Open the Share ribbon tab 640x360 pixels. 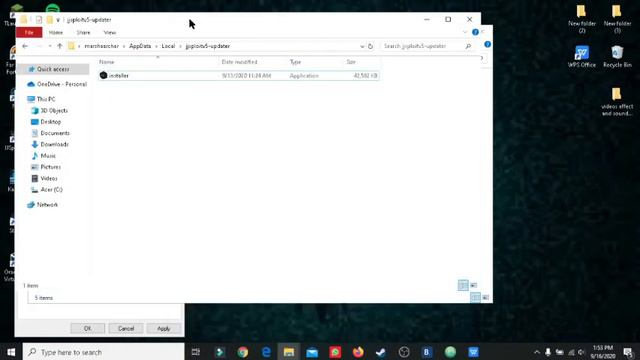[x=83, y=32]
